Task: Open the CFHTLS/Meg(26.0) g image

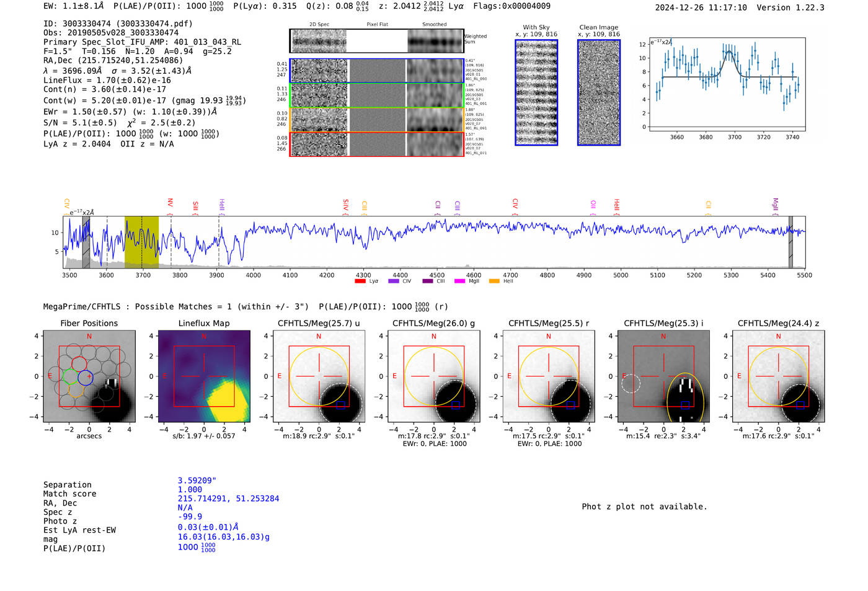Action: [x=434, y=376]
